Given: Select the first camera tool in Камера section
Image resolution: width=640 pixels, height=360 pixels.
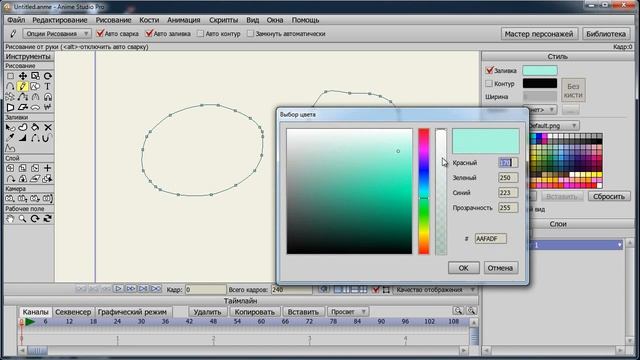Looking at the screenshot, I should click(x=10, y=198).
